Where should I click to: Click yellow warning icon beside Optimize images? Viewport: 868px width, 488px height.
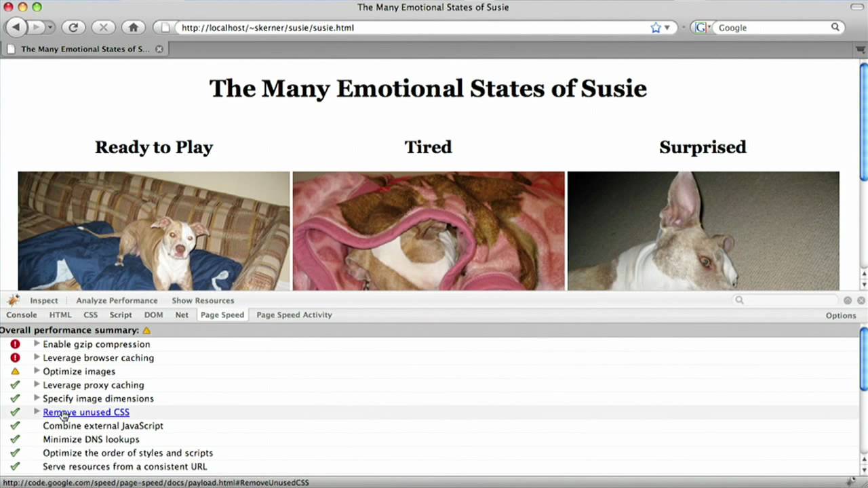point(15,371)
